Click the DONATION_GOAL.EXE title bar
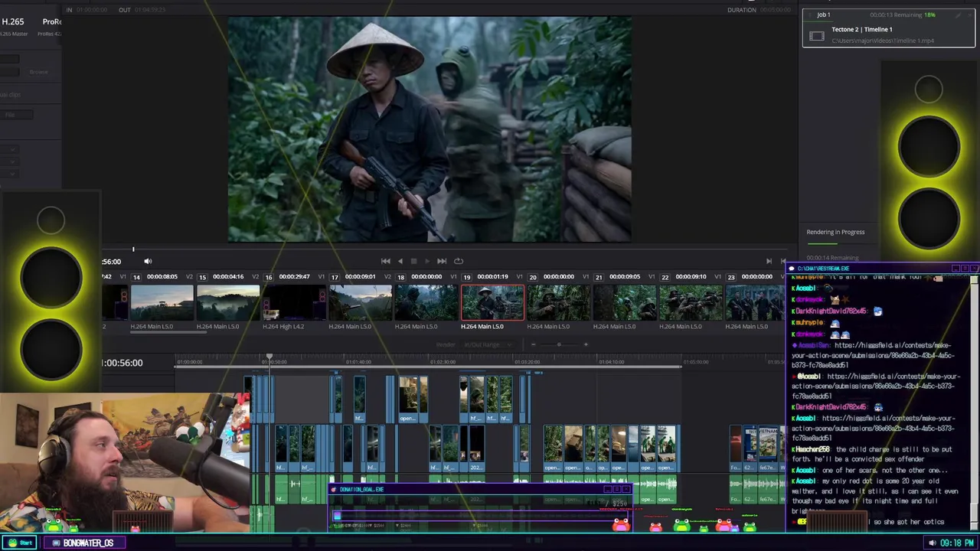Image resolution: width=980 pixels, height=551 pixels. pyautogui.click(x=481, y=489)
